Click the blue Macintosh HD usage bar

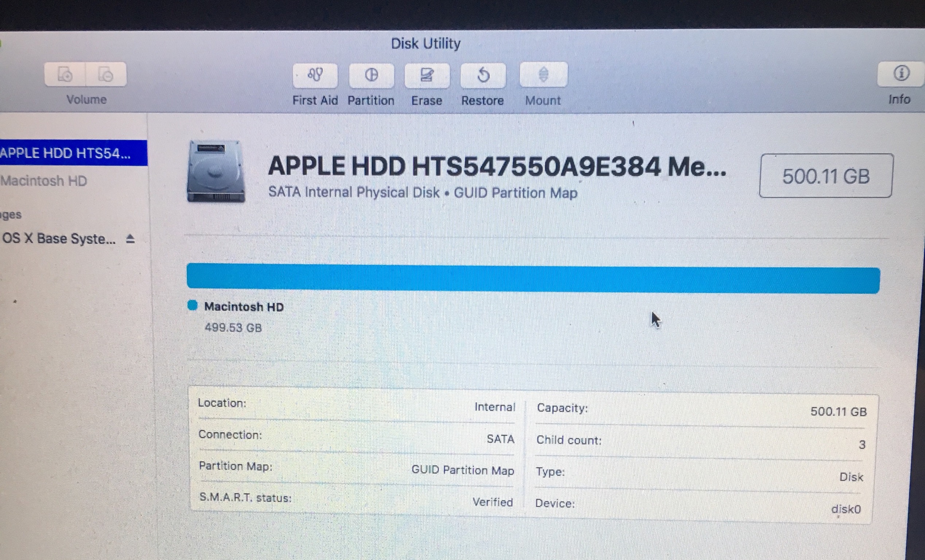coord(533,279)
